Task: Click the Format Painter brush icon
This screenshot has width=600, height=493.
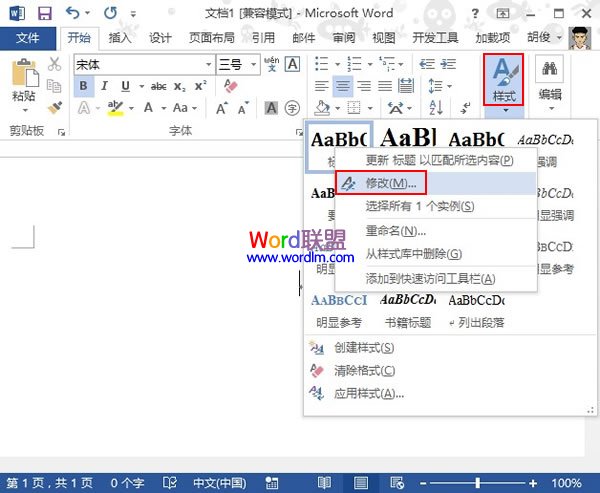Action: click(x=55, y=107)
